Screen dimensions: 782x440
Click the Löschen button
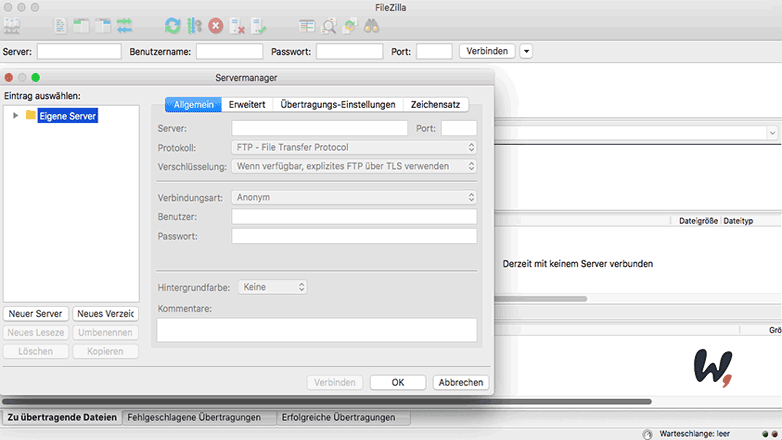35,351
